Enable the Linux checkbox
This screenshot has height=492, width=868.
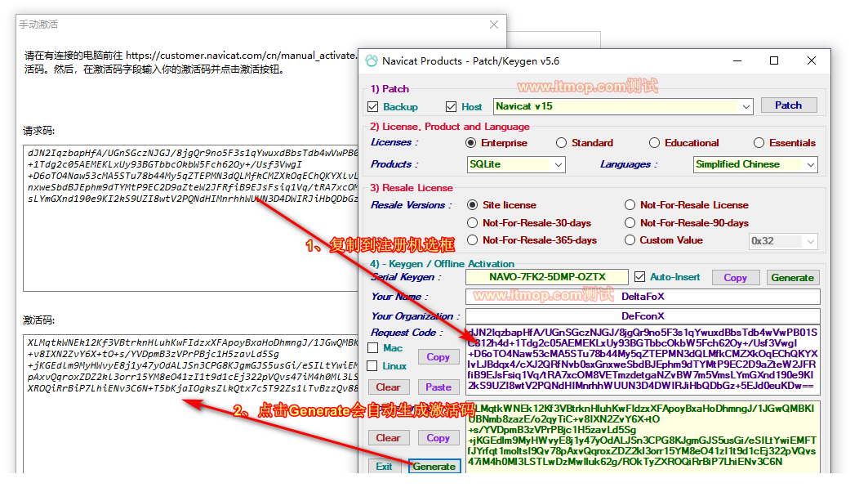tap(373, 366)
